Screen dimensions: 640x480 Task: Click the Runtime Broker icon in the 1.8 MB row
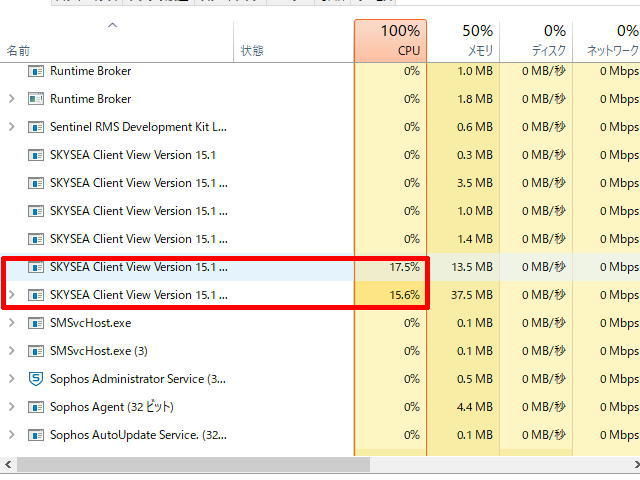pos(36,99)
